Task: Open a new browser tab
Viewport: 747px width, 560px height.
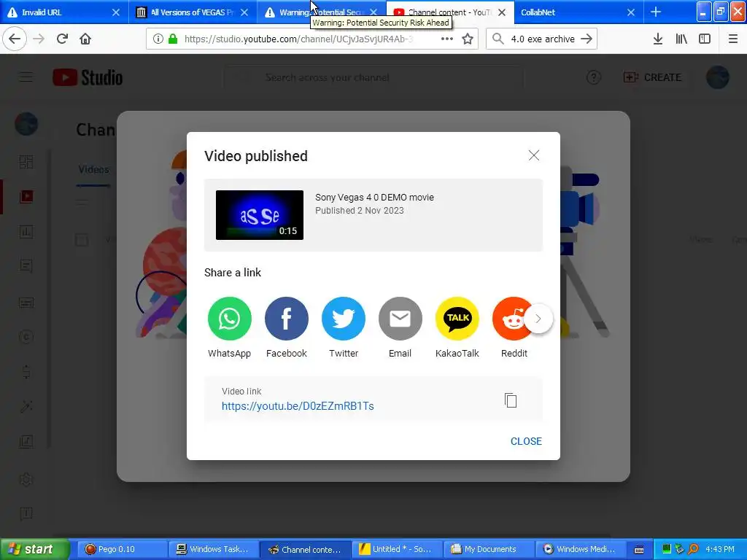Action: click(x=656, y=12)
